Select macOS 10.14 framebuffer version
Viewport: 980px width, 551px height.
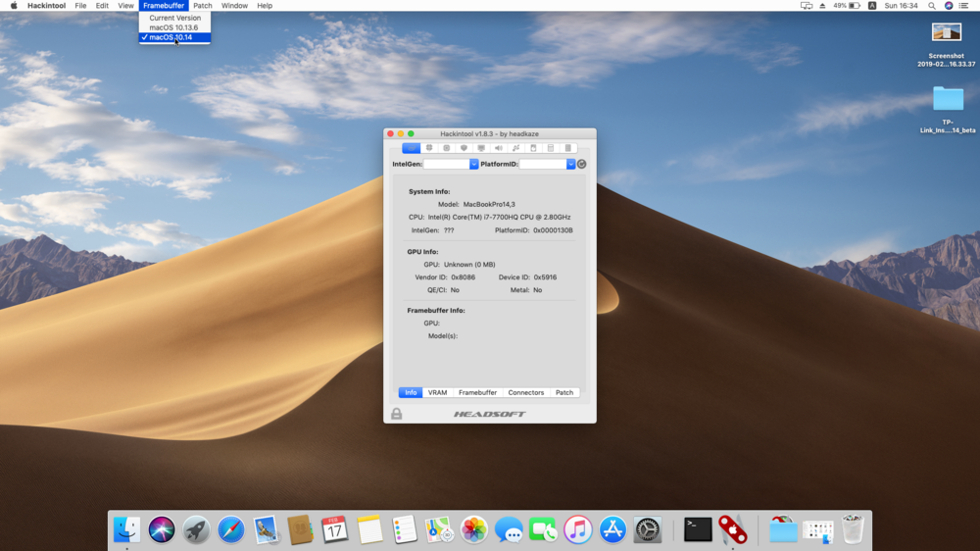coord(171,37)
